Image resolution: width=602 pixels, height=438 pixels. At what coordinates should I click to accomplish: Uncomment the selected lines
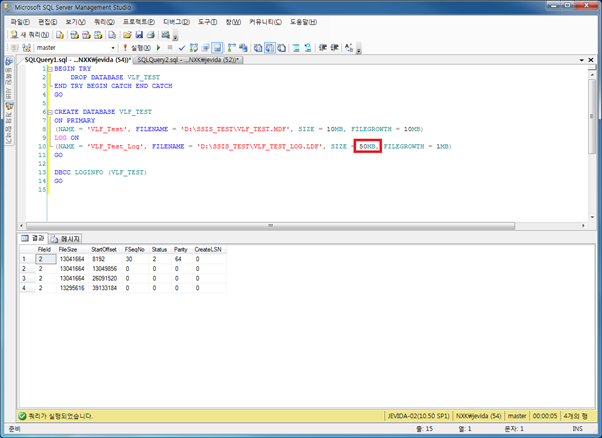coord(308,48)
